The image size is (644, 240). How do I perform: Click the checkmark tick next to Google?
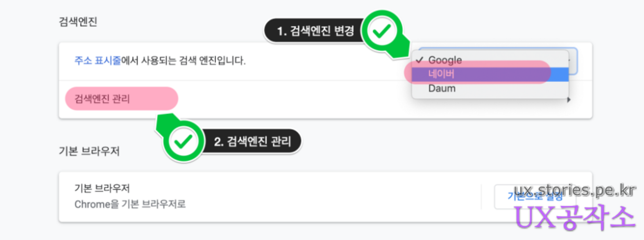pos(420,60)
